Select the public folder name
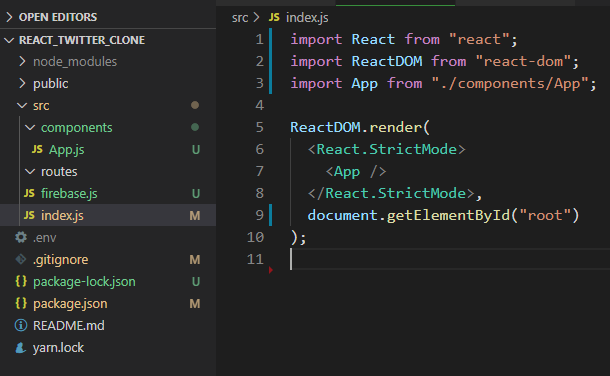 tap(51, 84)
